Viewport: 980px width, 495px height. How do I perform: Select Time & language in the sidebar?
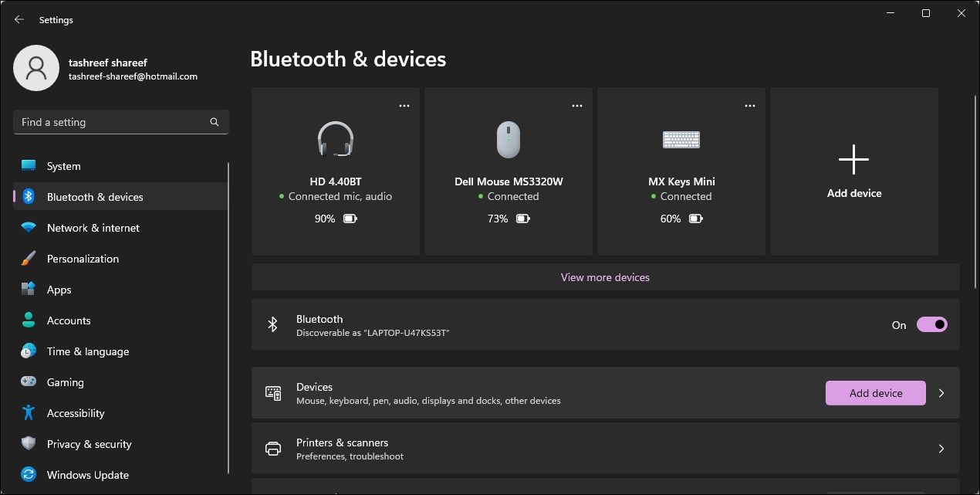[87, 351]
